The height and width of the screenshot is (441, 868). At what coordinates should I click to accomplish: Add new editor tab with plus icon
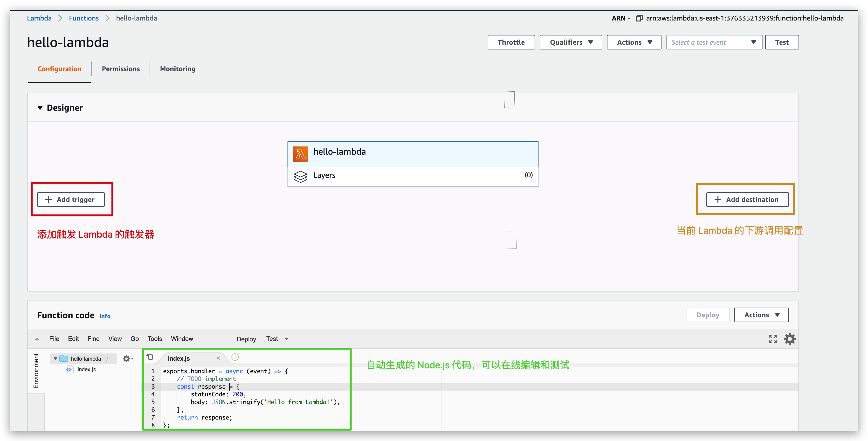tap(235, 357)
